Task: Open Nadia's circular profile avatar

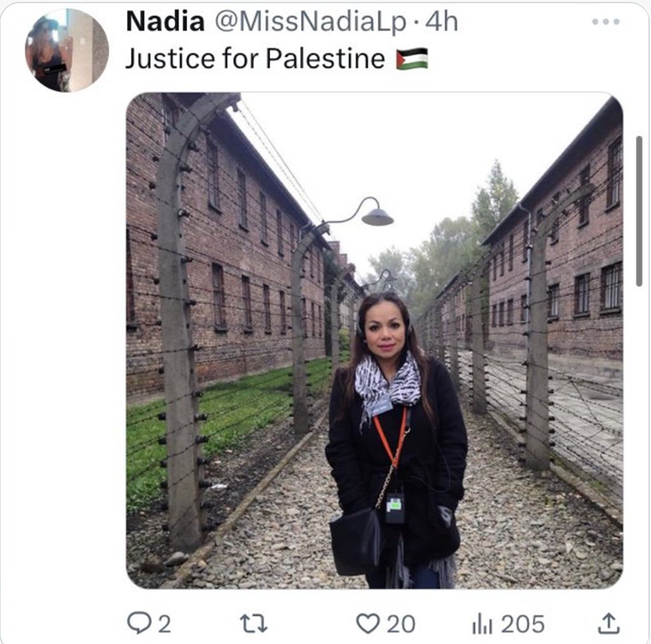Action: (x=67, y=50)
